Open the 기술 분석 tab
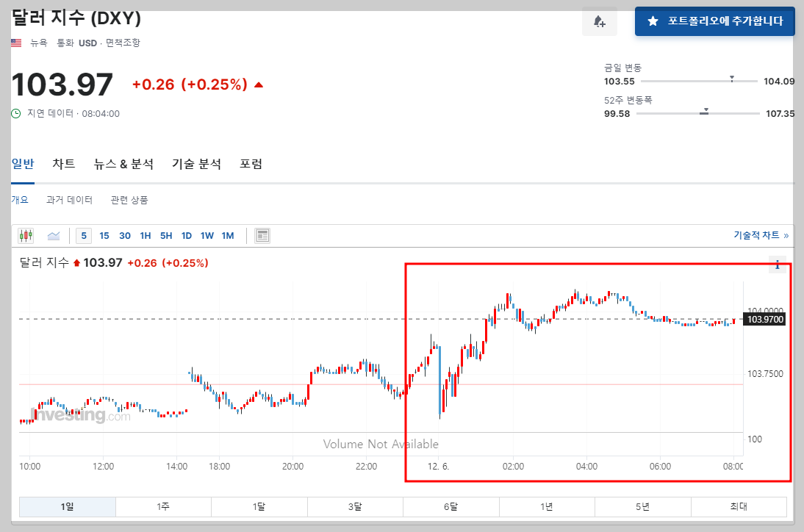Viewport: 804px width, 532px height. coord(196,164)
